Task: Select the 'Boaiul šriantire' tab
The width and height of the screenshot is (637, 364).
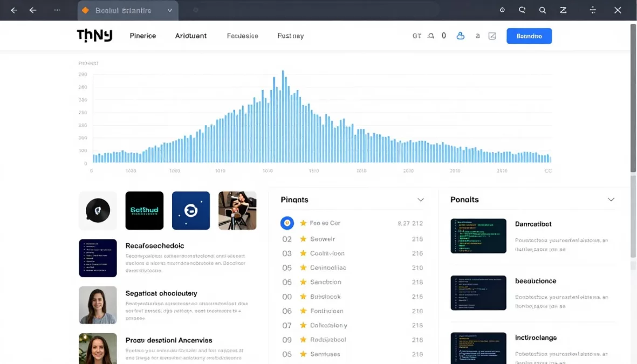Action: (x=128, y=11)
